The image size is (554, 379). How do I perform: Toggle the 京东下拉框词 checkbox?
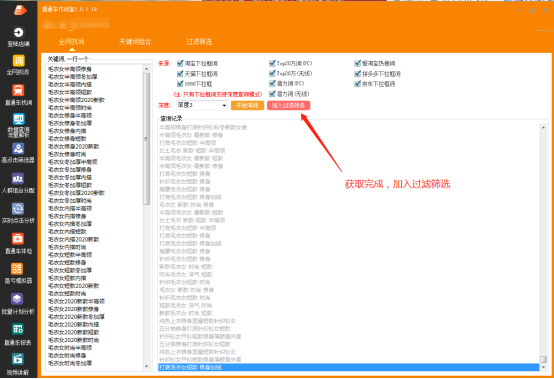[x=358, y=84]
